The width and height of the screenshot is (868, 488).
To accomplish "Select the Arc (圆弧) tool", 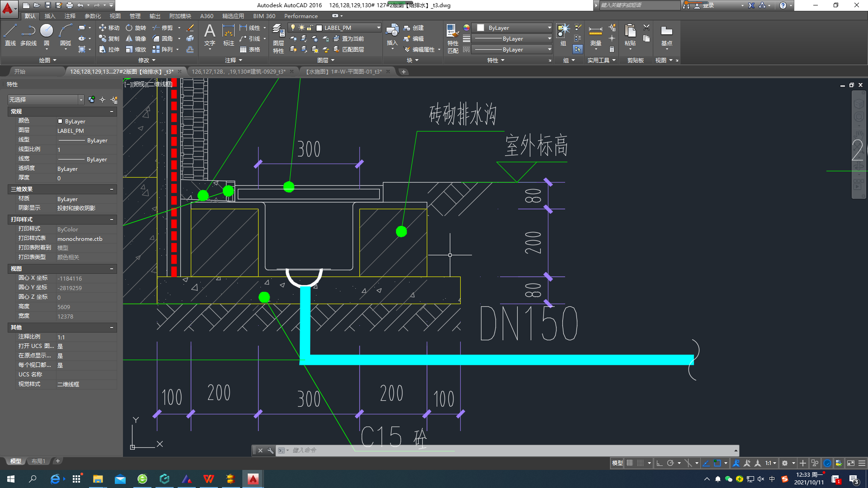I will point(66,35).
